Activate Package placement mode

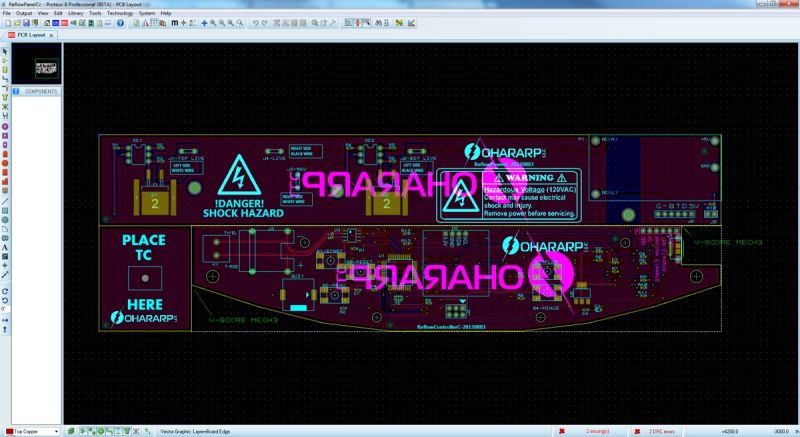(x=5, y=69)
